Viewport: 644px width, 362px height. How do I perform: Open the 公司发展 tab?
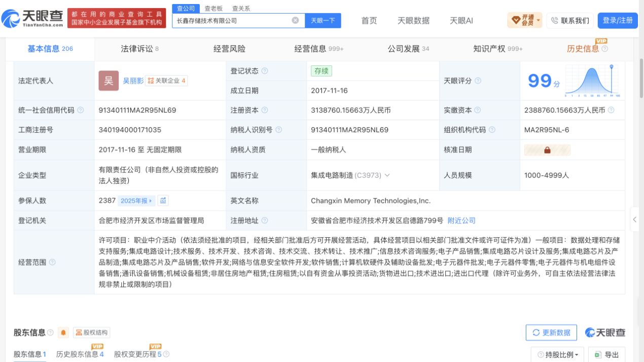coord(408,49)
